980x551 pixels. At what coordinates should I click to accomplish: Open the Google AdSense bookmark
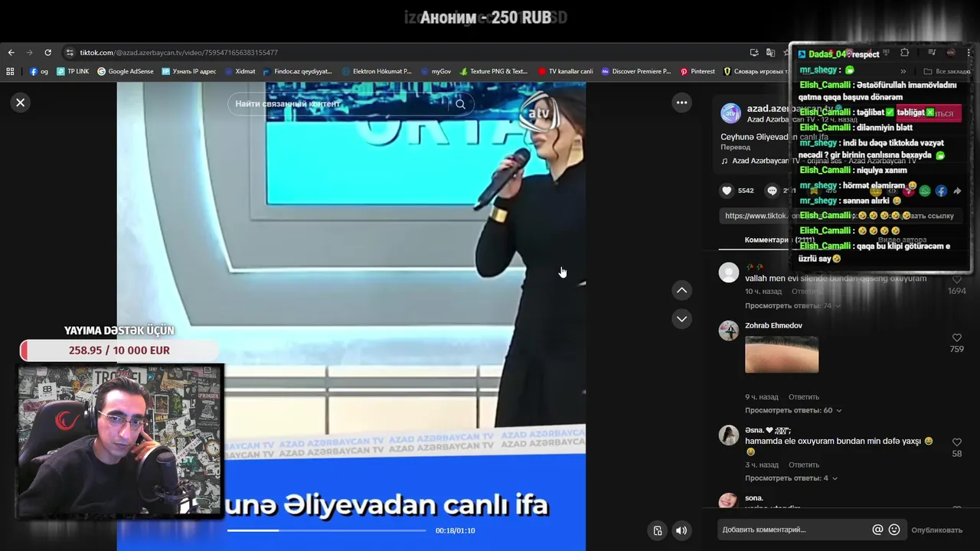click(x=126, y=71)
